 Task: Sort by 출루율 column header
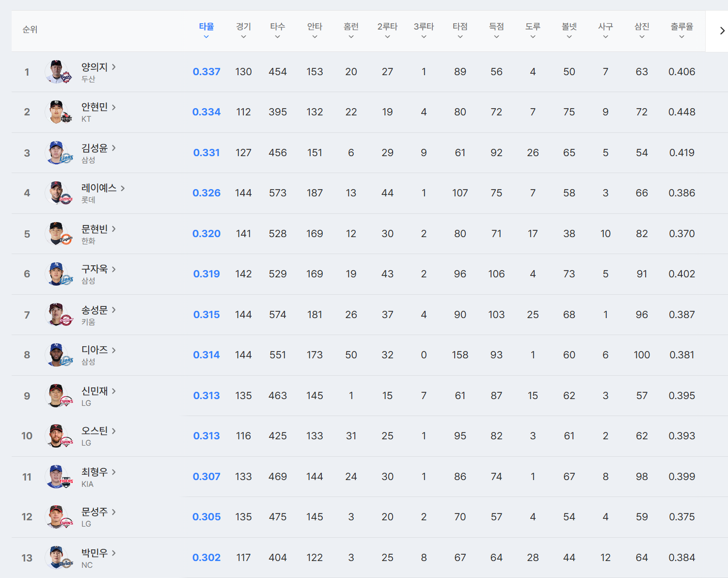(681, 30)
